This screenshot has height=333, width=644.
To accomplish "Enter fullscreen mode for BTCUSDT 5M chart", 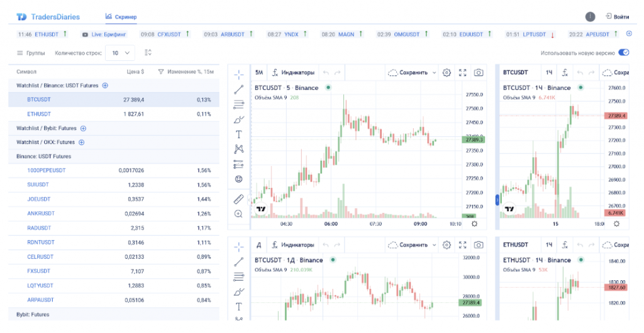I will pyautogui.click(x=462, y=73).
